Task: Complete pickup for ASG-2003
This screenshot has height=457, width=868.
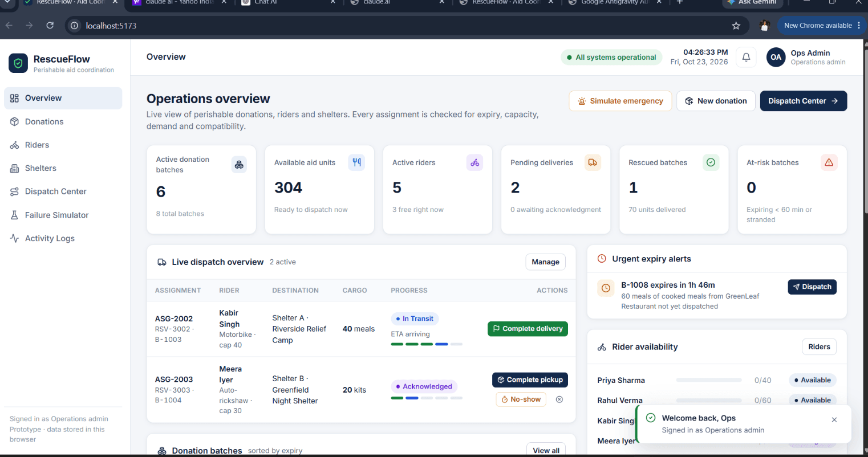Action: 530,380
